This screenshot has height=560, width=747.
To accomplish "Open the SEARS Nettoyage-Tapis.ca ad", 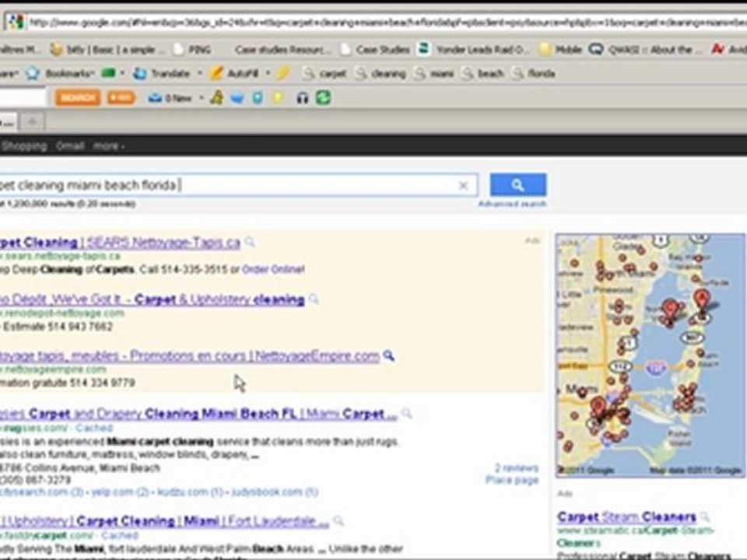I will tap(120, 243).
